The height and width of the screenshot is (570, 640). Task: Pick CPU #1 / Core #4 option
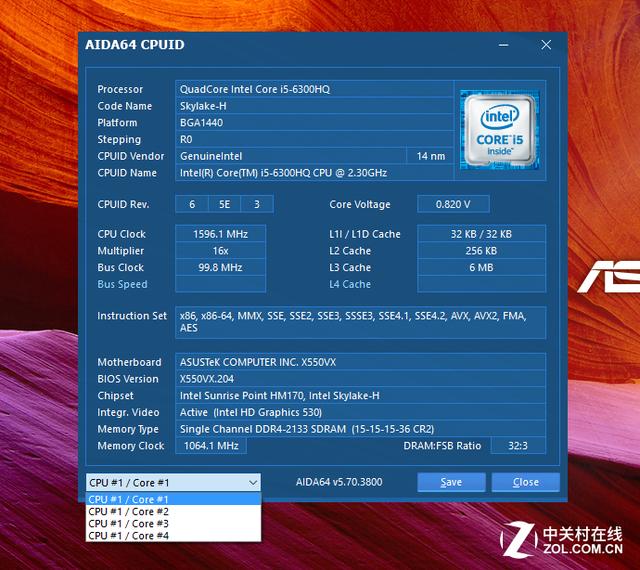173,535
